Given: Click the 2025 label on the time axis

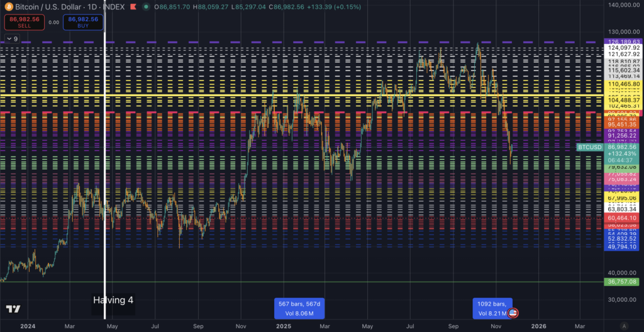Looking at the screenshot, I should pyautogui.click(x=284, y=326).
